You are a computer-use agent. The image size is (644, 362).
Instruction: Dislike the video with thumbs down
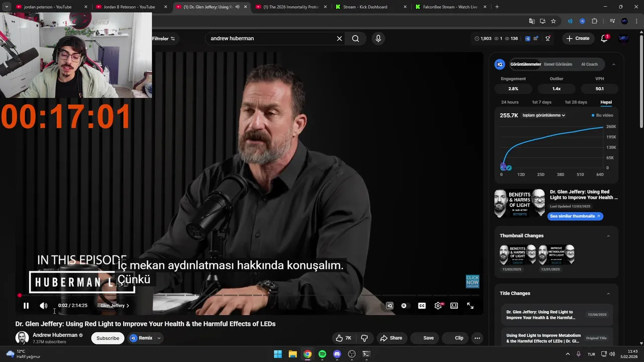[364, 338]
